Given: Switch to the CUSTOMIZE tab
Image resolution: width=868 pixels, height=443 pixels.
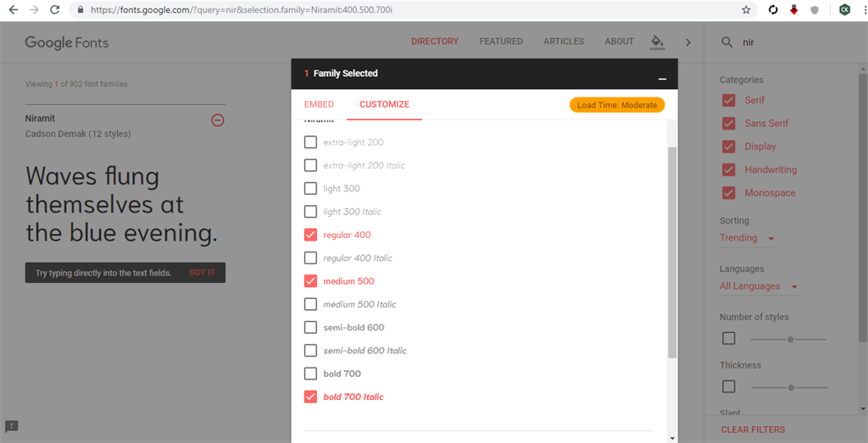Looking at the screenshot, I should click(384, 104).
